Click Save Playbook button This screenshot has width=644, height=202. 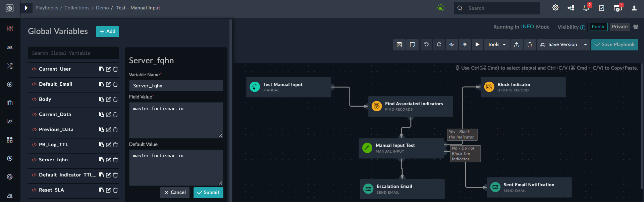tap(614, 44)
